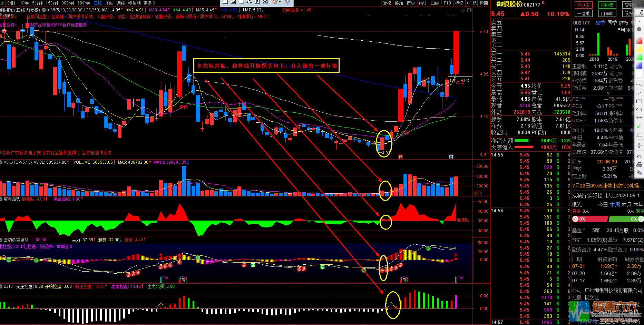Toggle the side panel layout icon

pyautogui.click(x=469, y=10)
